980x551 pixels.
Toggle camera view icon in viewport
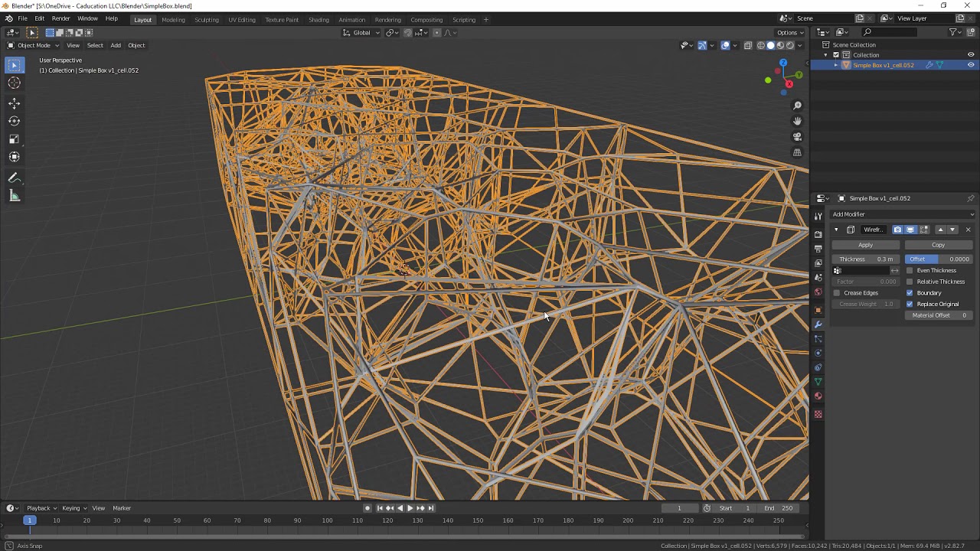click(797, 137)
